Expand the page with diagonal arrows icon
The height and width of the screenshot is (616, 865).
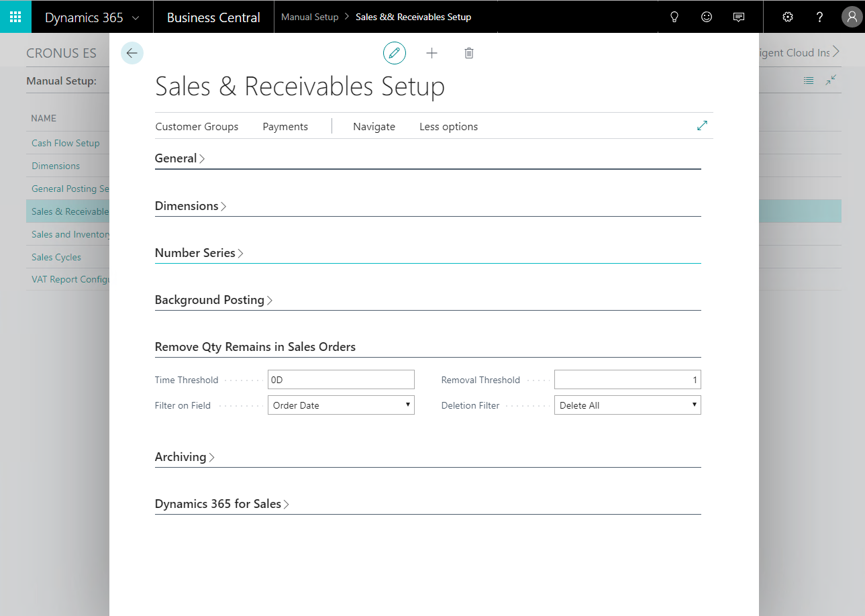[702, 125]
